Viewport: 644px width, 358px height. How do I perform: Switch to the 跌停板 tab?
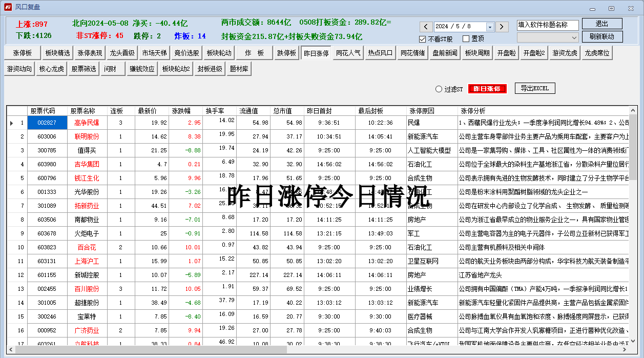click(287, 53)
